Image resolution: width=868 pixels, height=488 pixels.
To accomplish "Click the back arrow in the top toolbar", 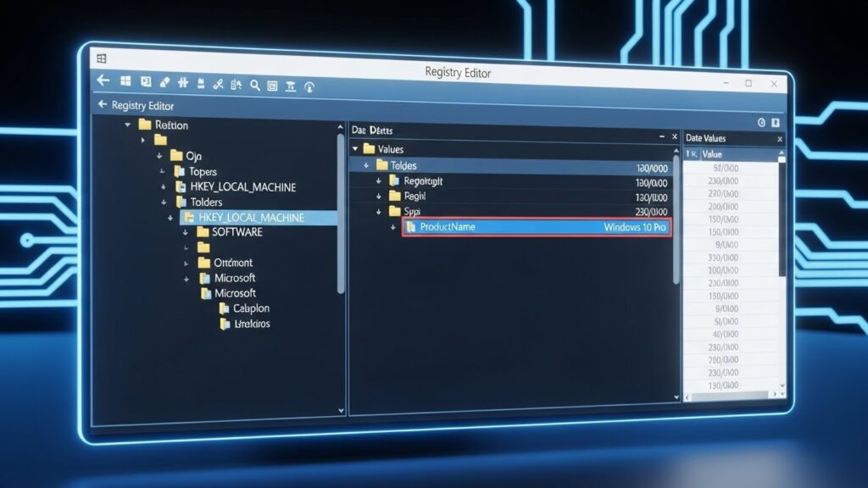I will pyautogui.click(x=103, y=81).
